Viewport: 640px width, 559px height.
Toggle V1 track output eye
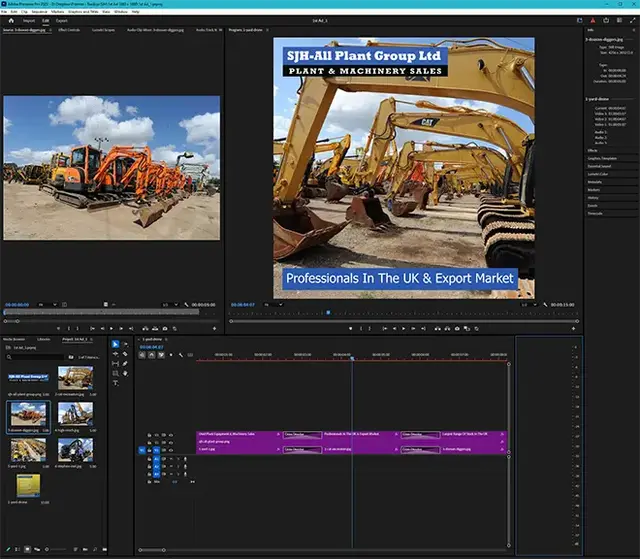171,450
